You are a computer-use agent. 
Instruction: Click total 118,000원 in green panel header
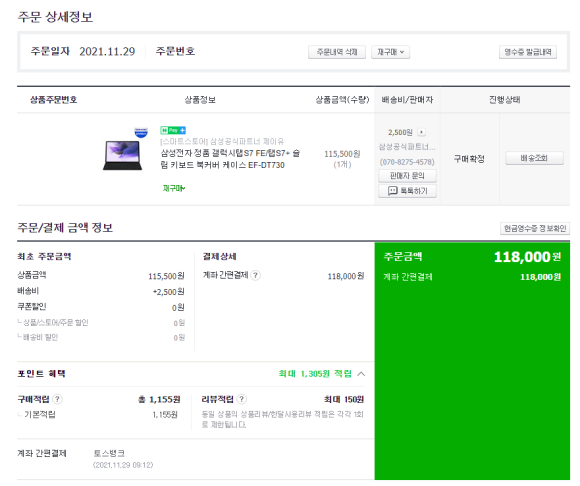527,257
